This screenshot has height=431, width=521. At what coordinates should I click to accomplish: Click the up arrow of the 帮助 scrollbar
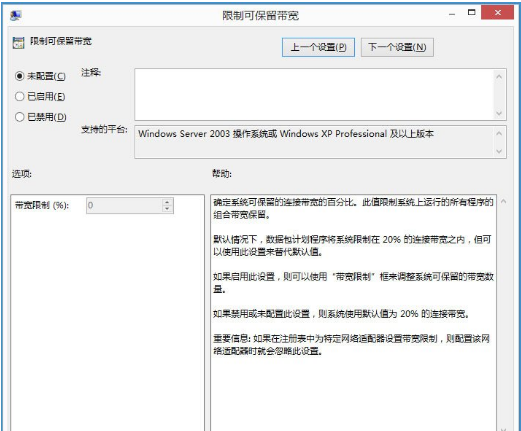[504, 201]
